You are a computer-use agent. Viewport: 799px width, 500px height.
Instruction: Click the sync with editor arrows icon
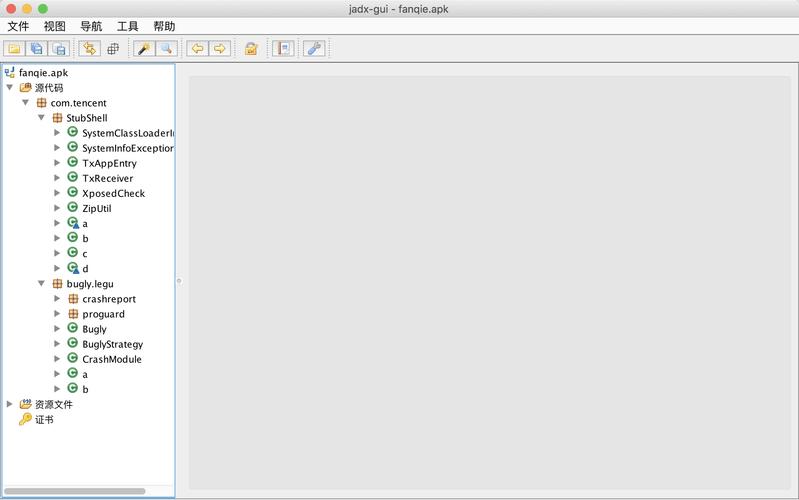click(90, 48)
